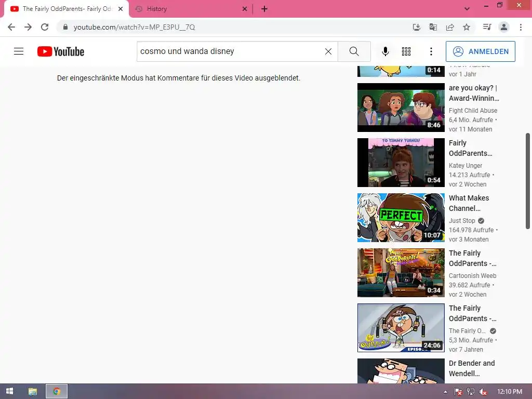Go forward with browser forward arrow
532x399 pixels.
tap(28, 27)
